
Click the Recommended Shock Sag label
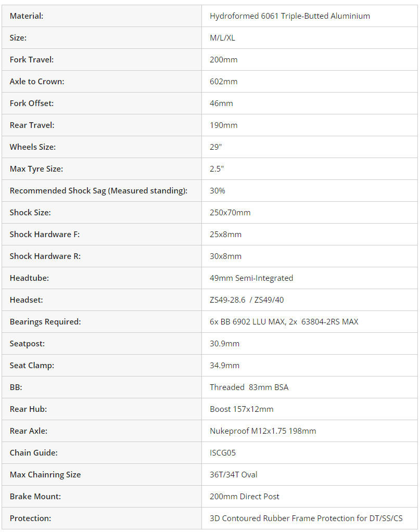point(98,191)
